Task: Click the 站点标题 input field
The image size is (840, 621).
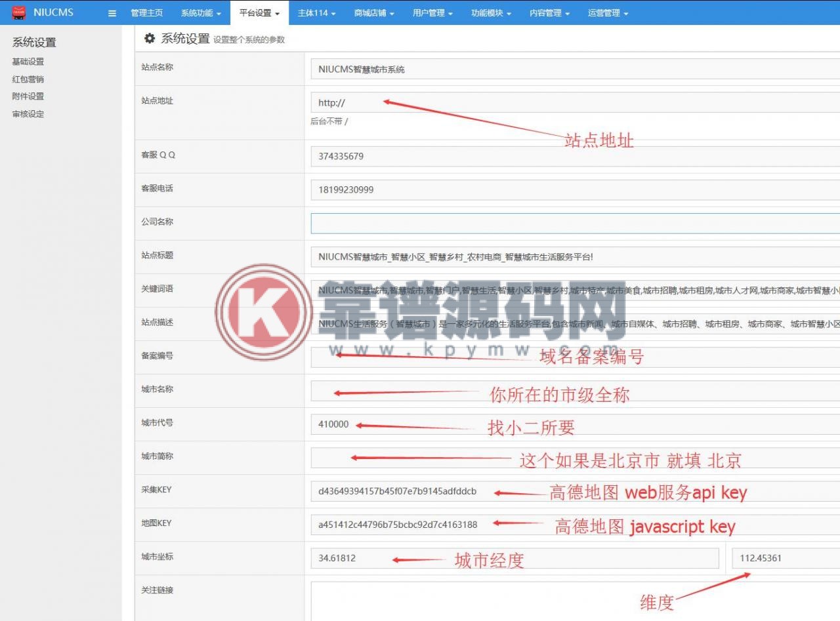Action: (x=576, y=256)
